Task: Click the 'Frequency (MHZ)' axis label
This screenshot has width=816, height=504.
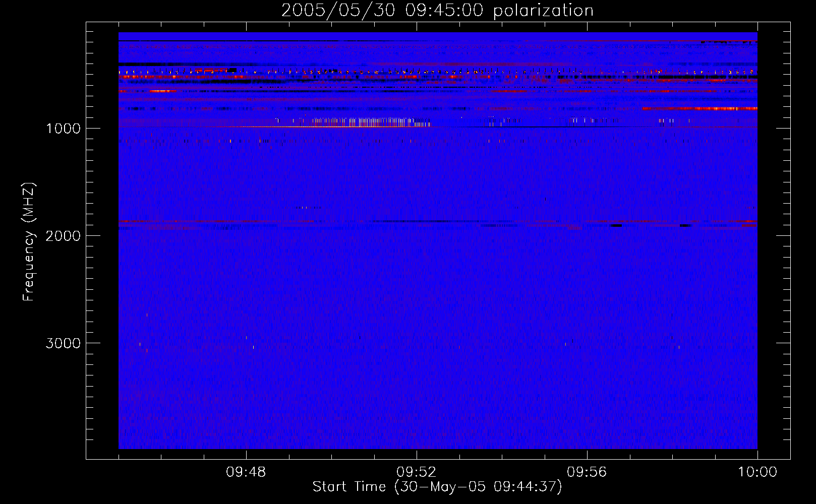Action: coord(29,242)
